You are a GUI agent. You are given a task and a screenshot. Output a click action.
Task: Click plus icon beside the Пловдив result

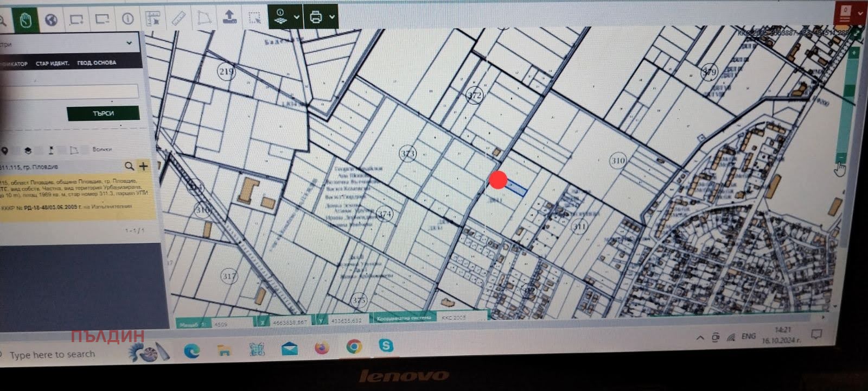[x=143, y=166]
